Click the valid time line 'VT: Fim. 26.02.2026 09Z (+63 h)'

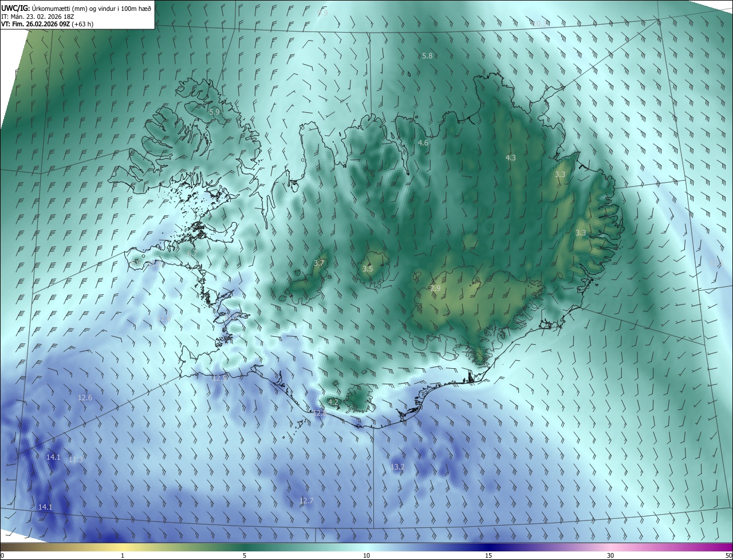[x=47, y=24]
